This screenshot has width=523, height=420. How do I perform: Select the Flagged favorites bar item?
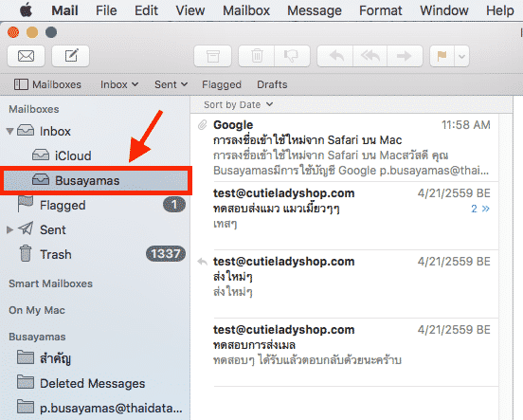222,84
